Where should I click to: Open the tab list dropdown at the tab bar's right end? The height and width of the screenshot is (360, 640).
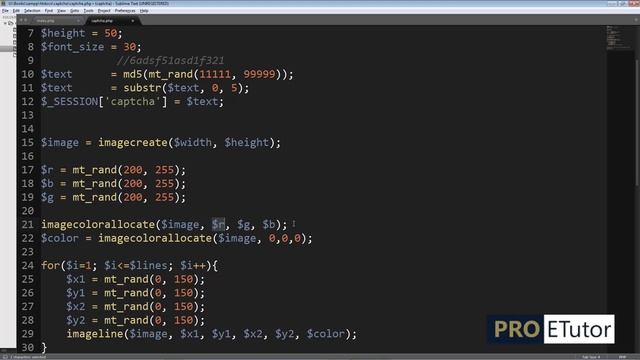636,20
